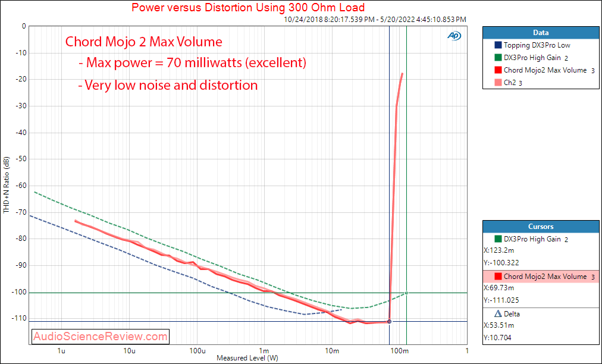Screen dimensions: 602x364
Task: Click the Y:-100.322 cursor value
Action: pos(501,263)
